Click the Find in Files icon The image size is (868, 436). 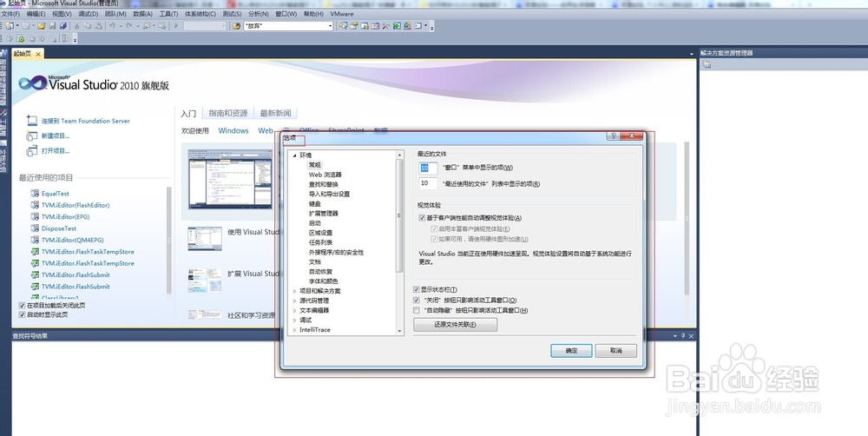click(237, 25)
